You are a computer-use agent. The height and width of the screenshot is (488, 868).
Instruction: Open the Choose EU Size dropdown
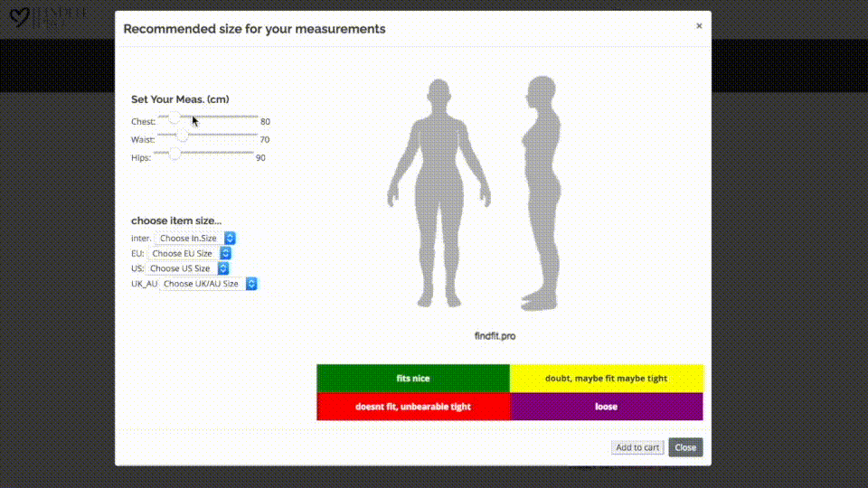point(191,254)
